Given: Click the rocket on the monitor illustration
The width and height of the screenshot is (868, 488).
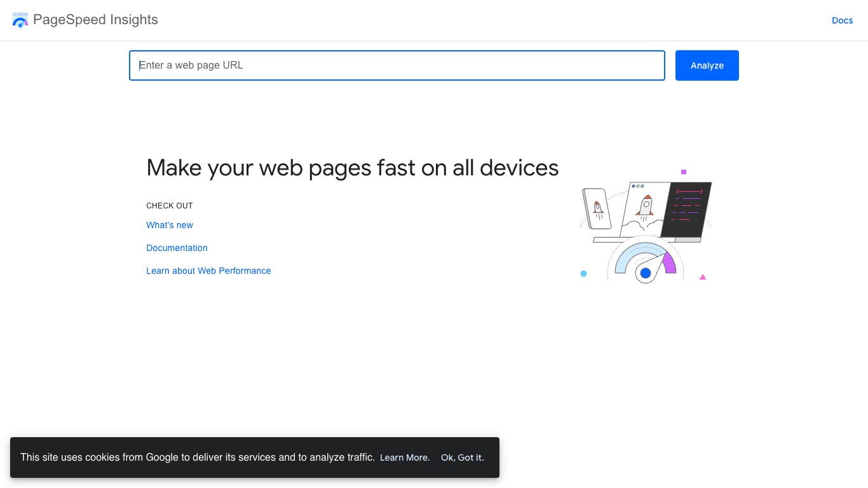Looking at the screenshot, I should (x=645, y=205).
